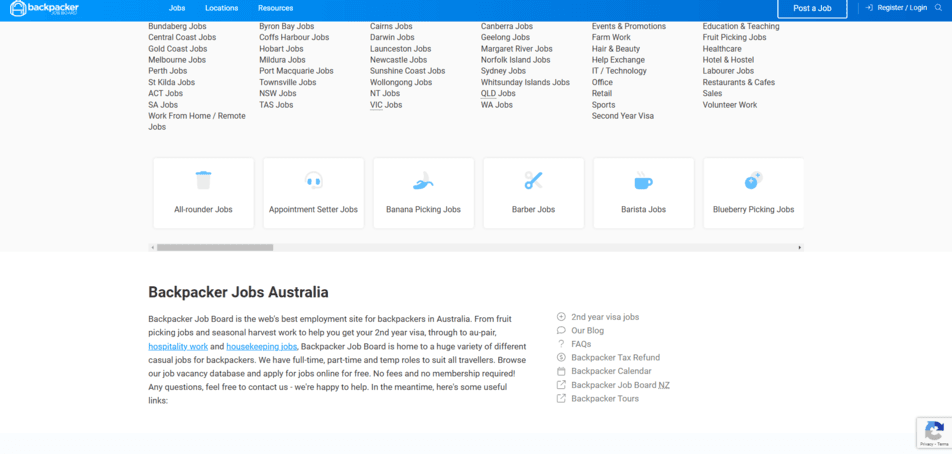Open Second Year Visa category
The width and height of the screenshot is (952, 454).
coord(623,116)
